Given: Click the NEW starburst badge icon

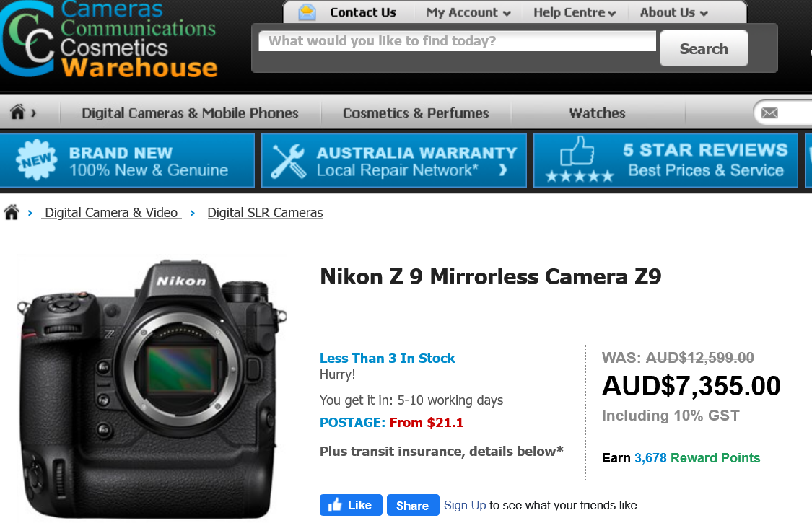Looking at the screenshot, I should (x=36, y=160).
